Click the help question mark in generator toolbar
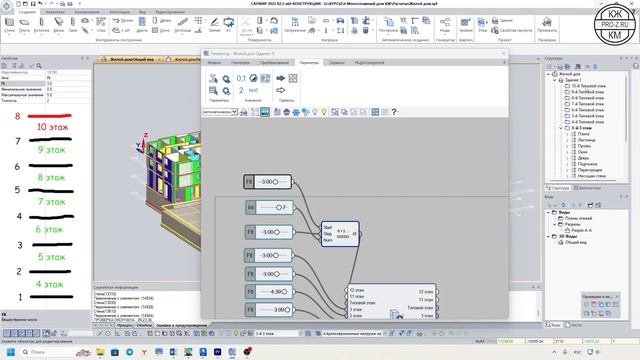The height and width of the screenshot is (360, 640). point(394,112)
